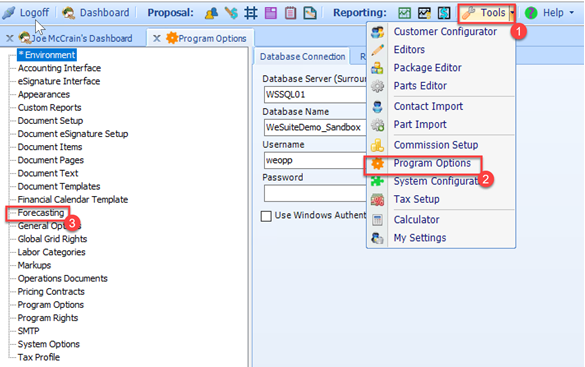Click the Commission Setup coins icon
The width and height of the screenshot is (585, 367).
377,145
